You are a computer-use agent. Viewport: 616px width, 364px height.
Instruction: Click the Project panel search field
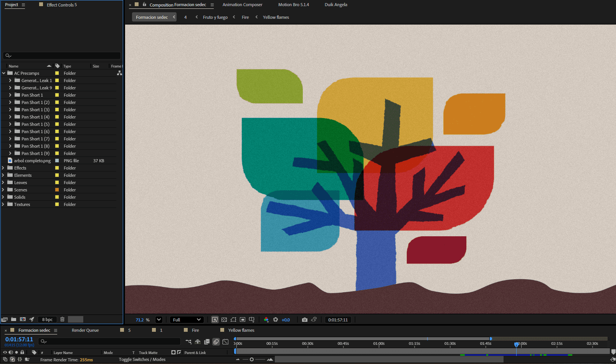tap(62, 56)
